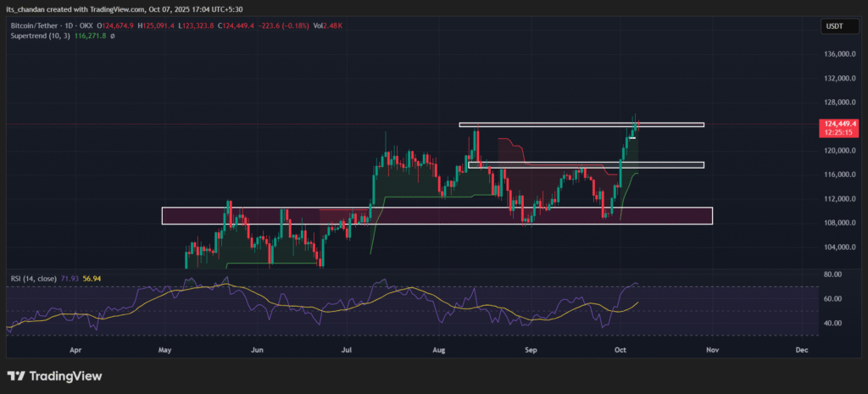Click the RSI 80.00 scale label

(832, 275)
